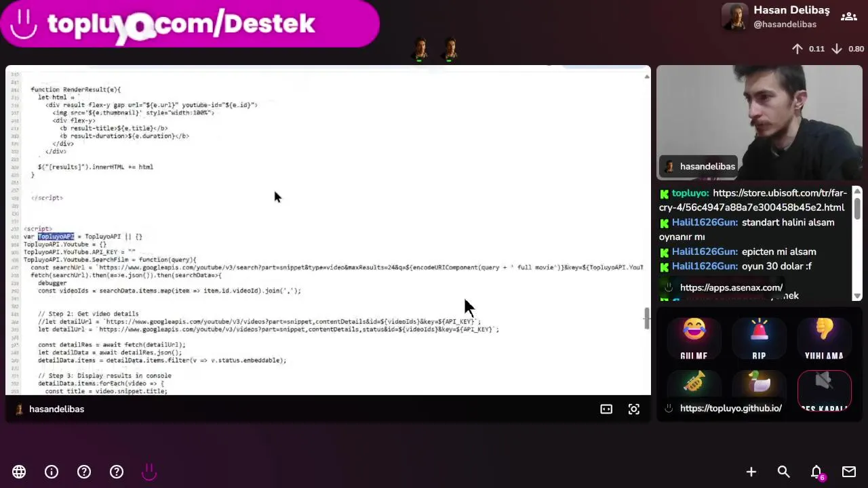Click the code view scroll-up arrow
868x488 pixels.
(x=647, y=76)
